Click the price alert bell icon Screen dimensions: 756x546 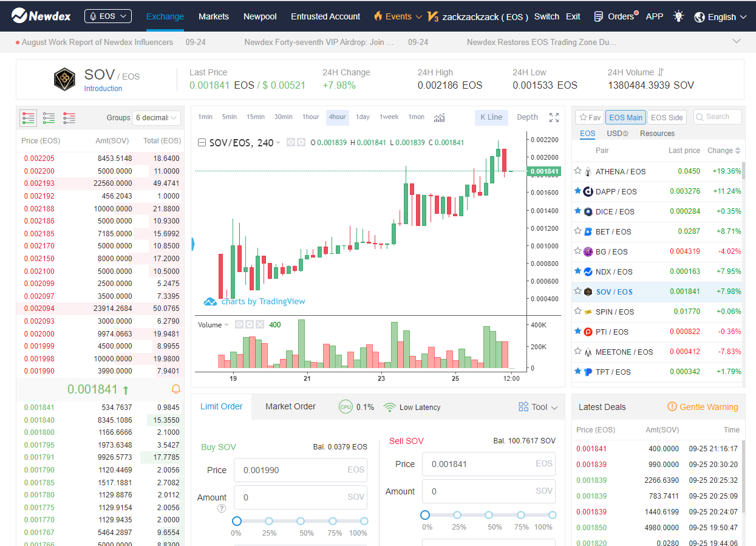[x=176, y=389]
